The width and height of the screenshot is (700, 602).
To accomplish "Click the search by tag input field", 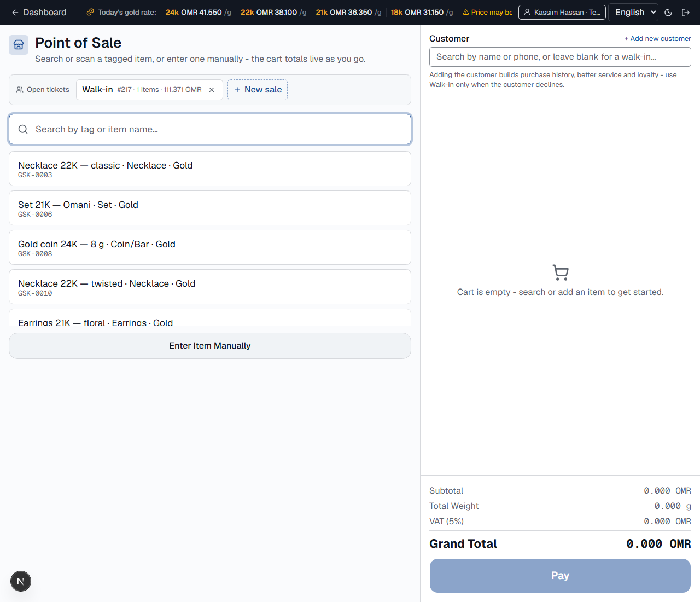I will (210, 129).
